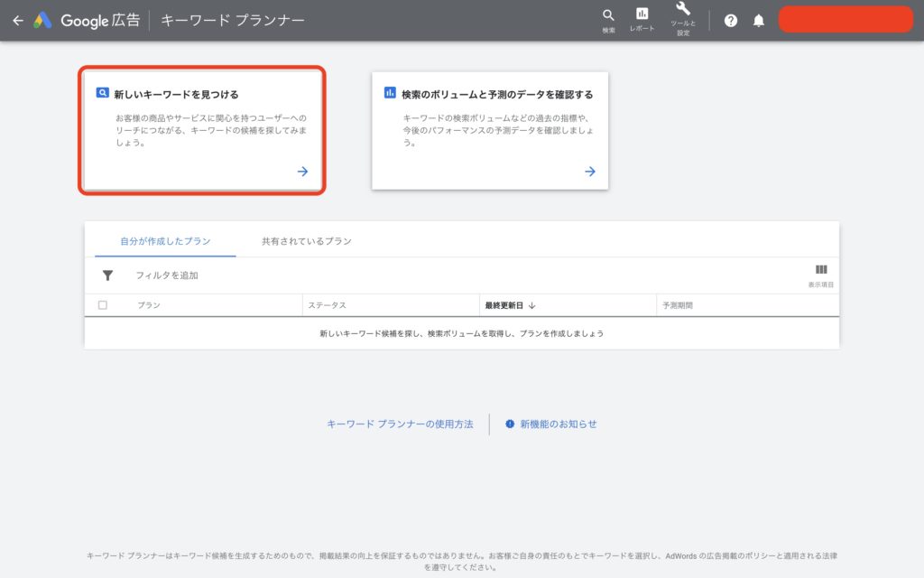
Task: Switch to 共有されているプラン tab
Action: coord(307,241)
